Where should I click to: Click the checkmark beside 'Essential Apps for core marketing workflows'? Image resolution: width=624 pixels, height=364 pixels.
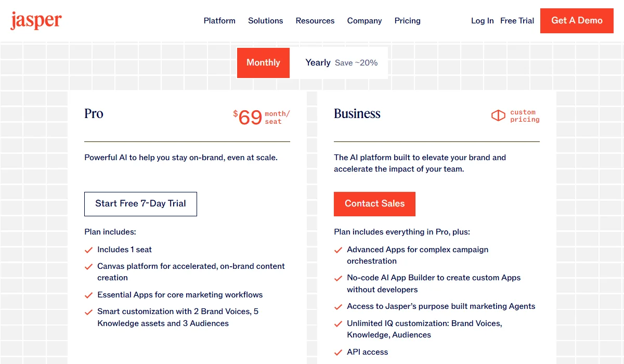click(x=88, y=295)
